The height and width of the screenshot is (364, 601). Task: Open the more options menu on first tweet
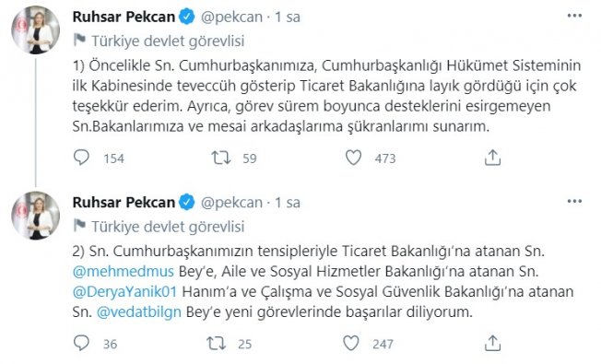[574, 16]
